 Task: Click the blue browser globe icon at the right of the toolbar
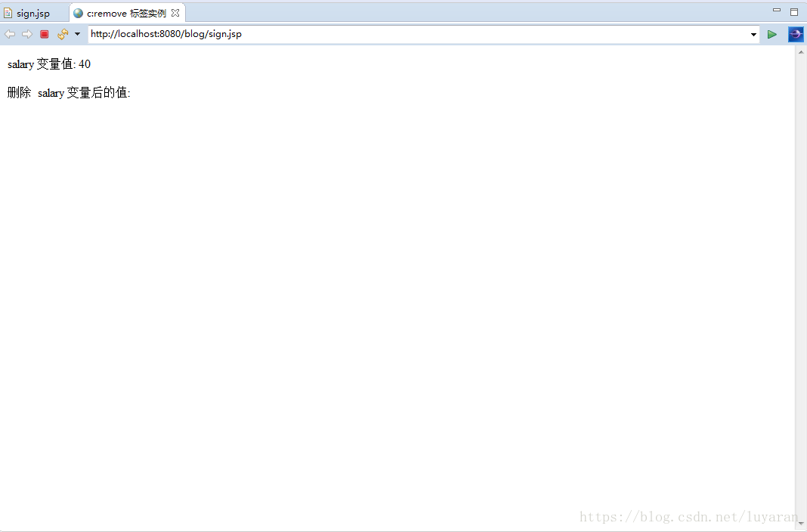pyautogui.click(x=796, y=35)
